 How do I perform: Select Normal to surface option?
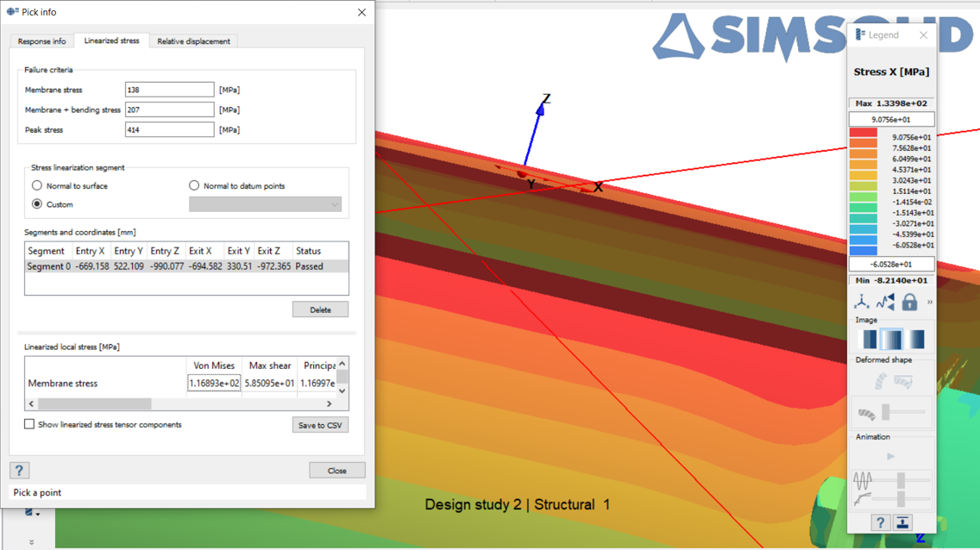(37, 185)
